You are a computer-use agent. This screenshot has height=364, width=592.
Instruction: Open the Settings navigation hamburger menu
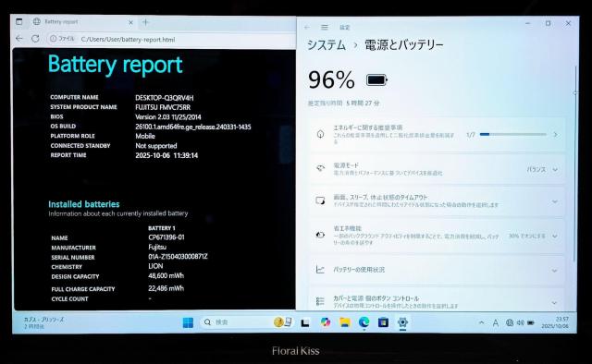pos(325,27)
